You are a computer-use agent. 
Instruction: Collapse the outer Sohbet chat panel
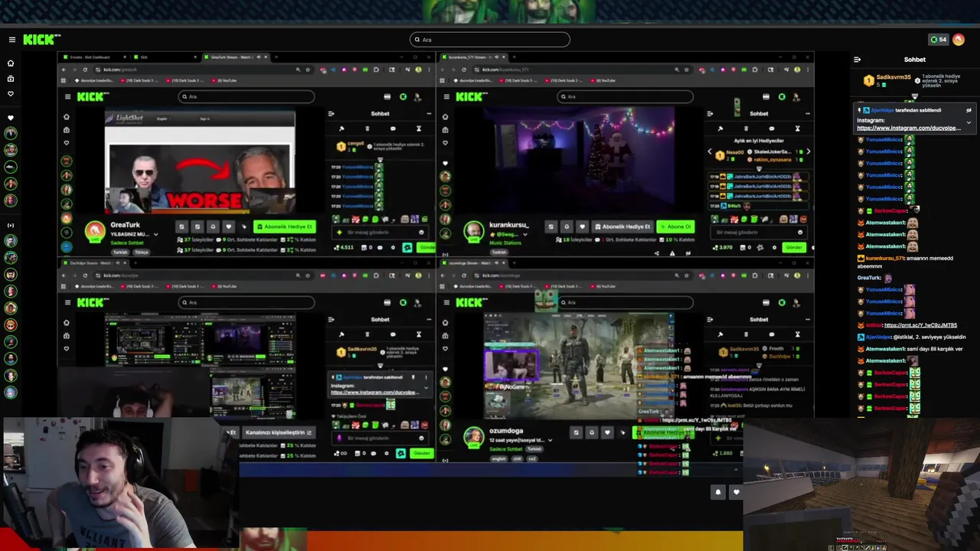pyautogui.click(x=857, y=60)
